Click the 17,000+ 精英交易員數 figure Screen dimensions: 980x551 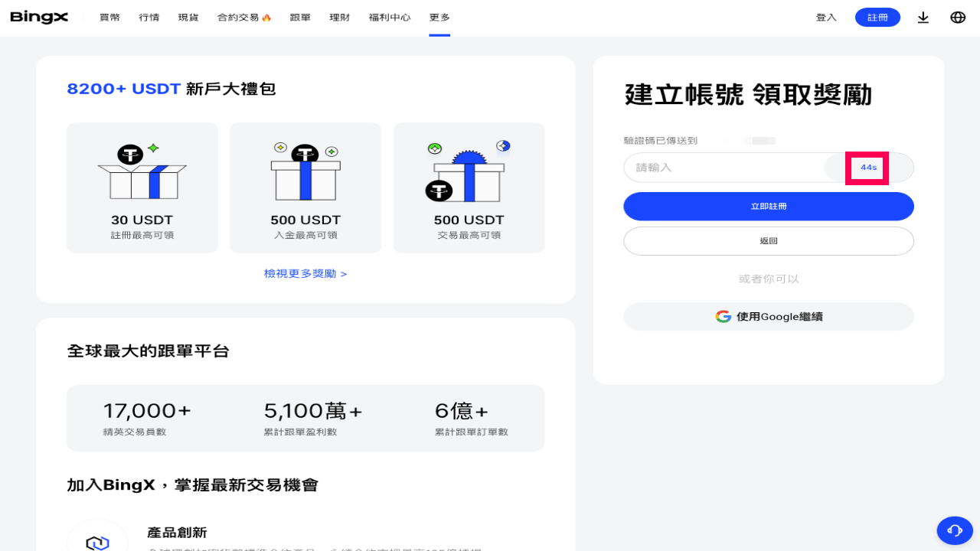pyautogui.click(x=147, y=419)
